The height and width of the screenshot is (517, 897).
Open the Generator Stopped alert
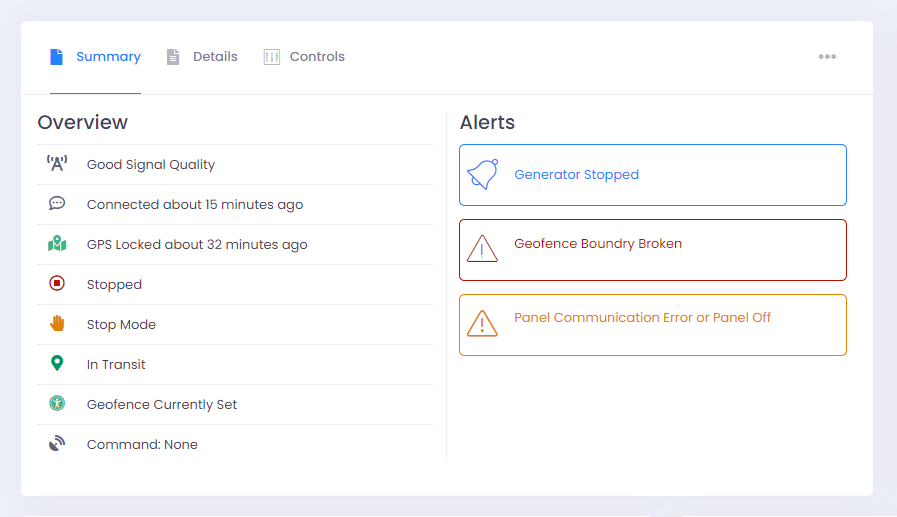576,174
